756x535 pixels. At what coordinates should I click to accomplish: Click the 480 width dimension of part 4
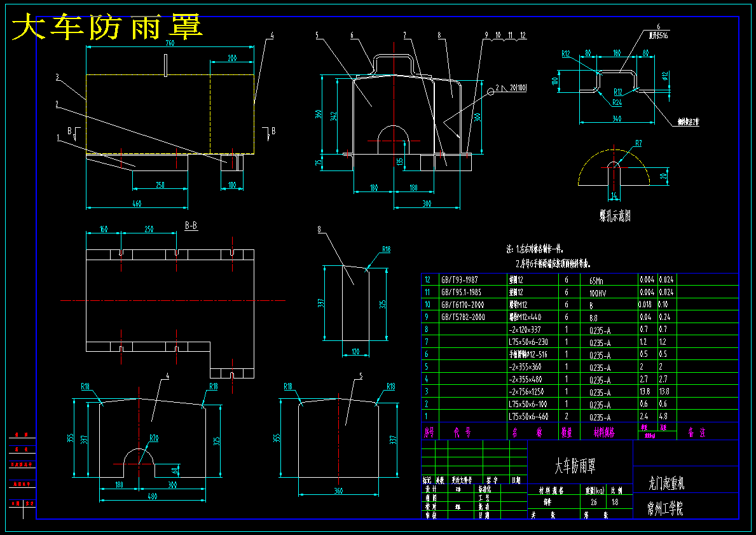[153, 496]
